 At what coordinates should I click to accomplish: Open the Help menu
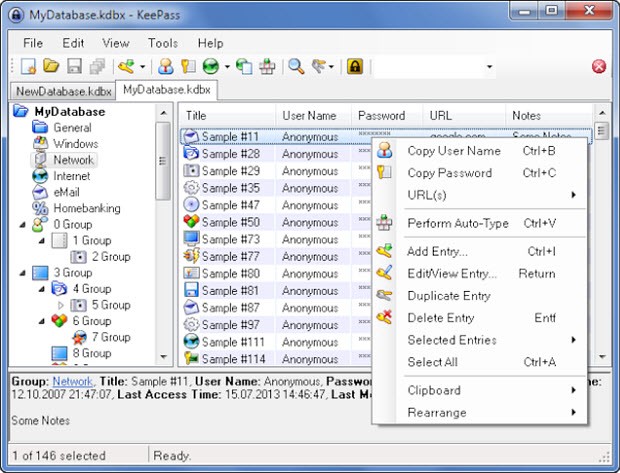[210, 43]
